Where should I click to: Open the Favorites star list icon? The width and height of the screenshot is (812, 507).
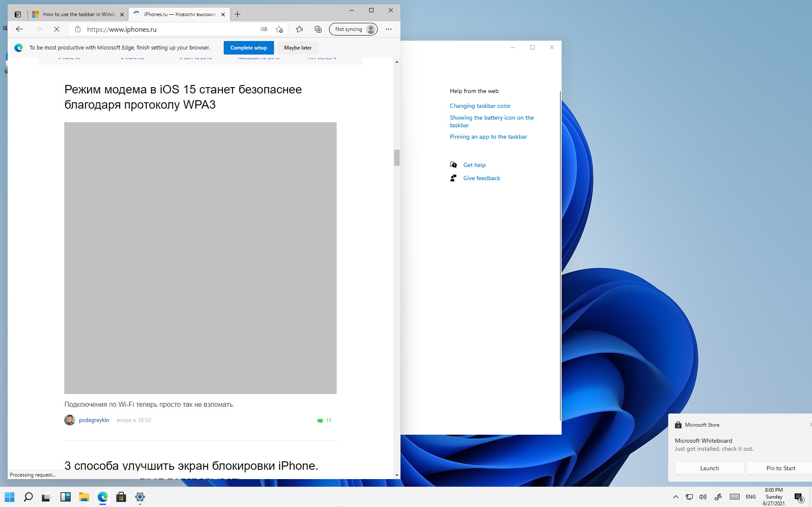(x=299, y=29)
